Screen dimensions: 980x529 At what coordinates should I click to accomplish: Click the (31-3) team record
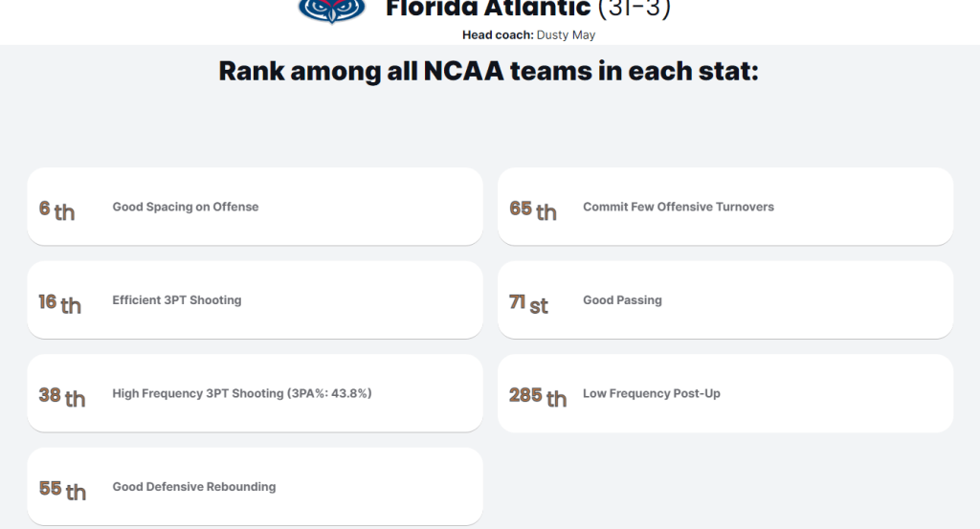point(635,10)
